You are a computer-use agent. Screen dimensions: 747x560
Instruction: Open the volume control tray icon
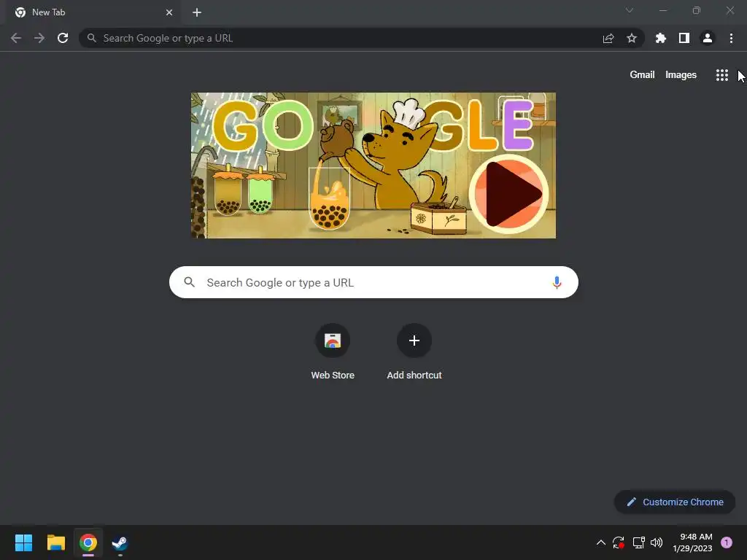click(657, 542)
